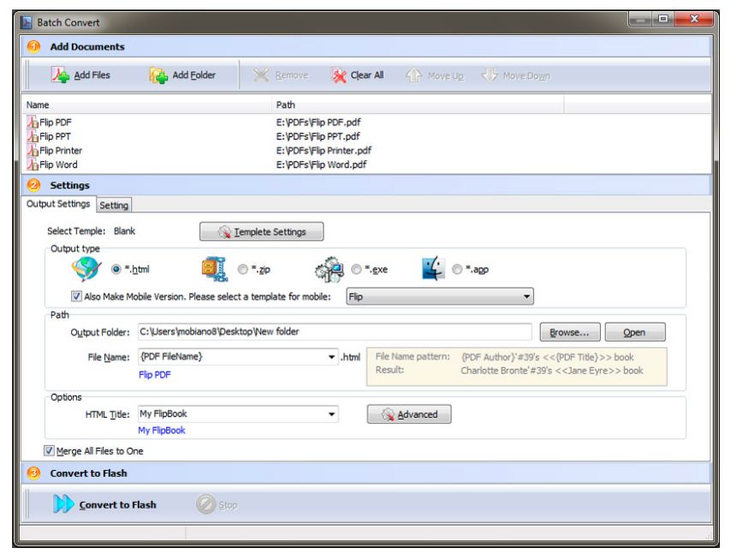This screenshot has height=560, width=737.
Task: Select the *.zip output type radio
Action: pyautogui.click(x=242, y=270)
